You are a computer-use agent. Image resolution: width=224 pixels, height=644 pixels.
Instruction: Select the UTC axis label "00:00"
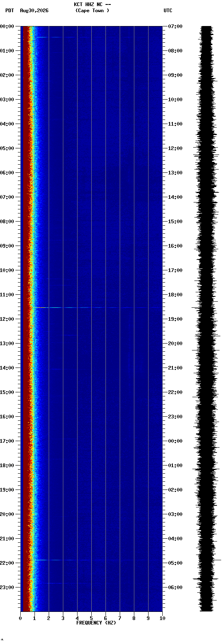click(175, 441)
